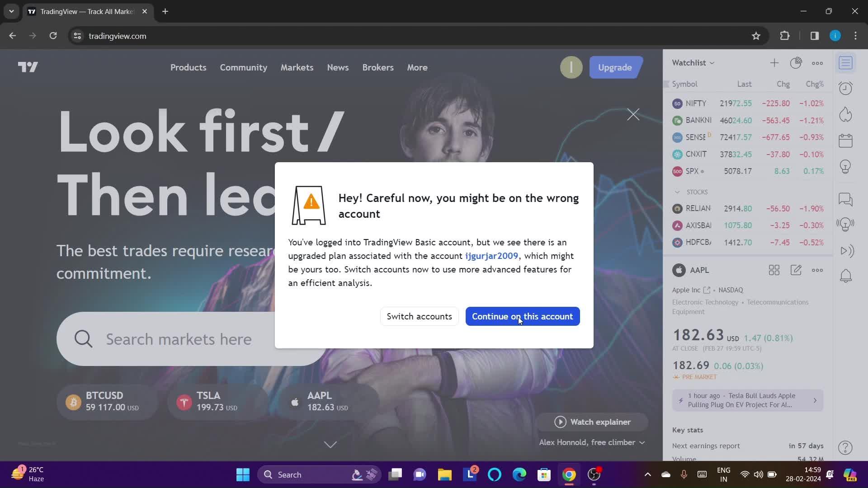Image resolution: width=868 pixels, height=488 pixels.
Task: Close the hero banner with X icon
Action: 633,114
